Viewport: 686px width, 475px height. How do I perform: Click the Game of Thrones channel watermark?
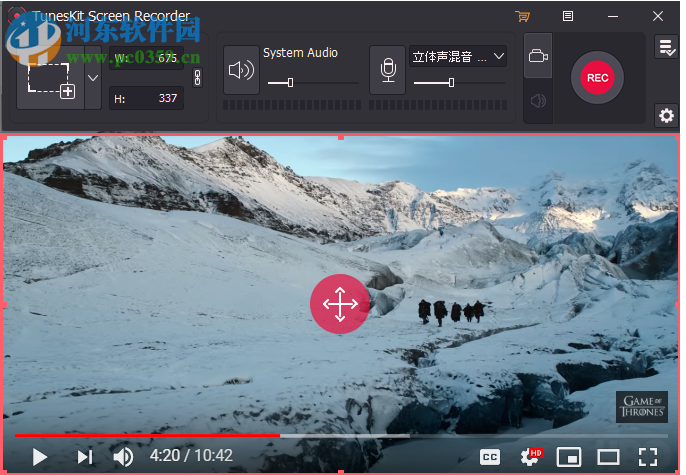click(x=642, y=407)
